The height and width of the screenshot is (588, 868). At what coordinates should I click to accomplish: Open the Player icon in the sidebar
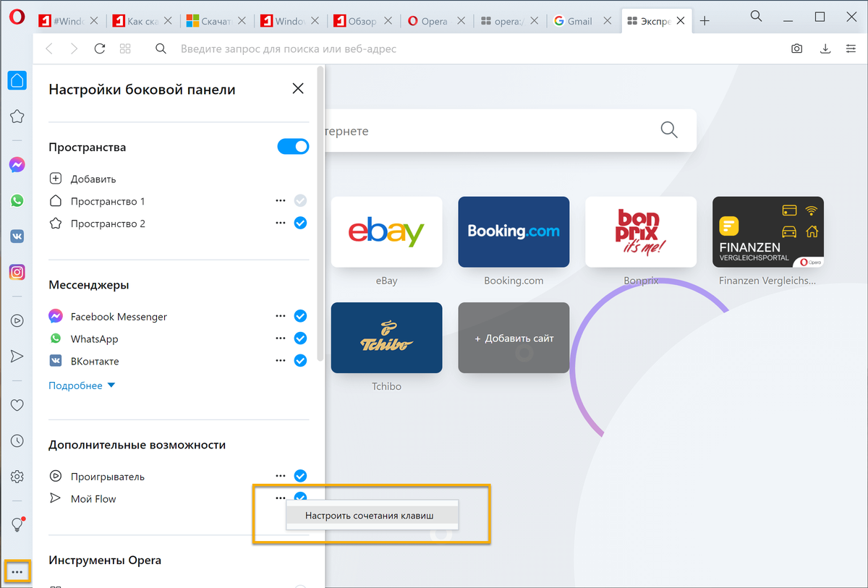[x=17, y=320]
